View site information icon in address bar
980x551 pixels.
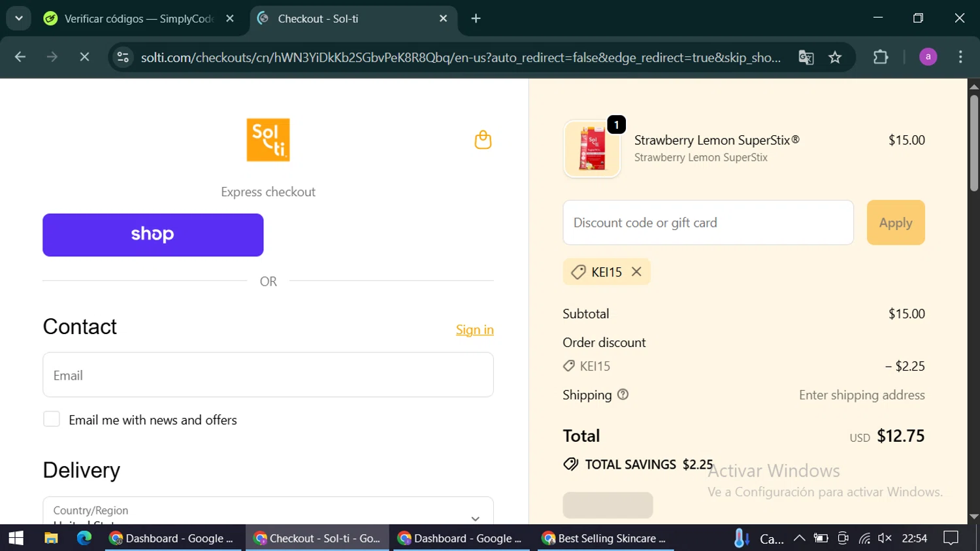[123, 58]
